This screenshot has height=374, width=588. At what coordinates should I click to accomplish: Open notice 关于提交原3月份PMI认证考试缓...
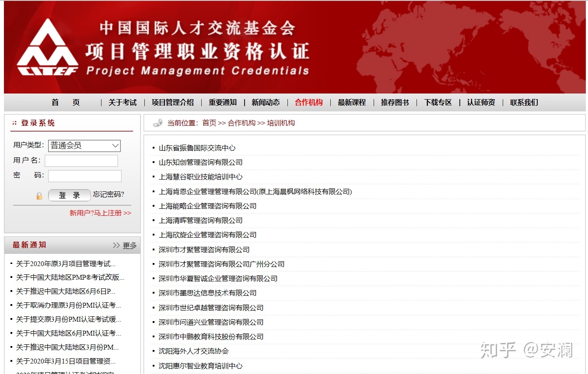(x=69, y=319)
